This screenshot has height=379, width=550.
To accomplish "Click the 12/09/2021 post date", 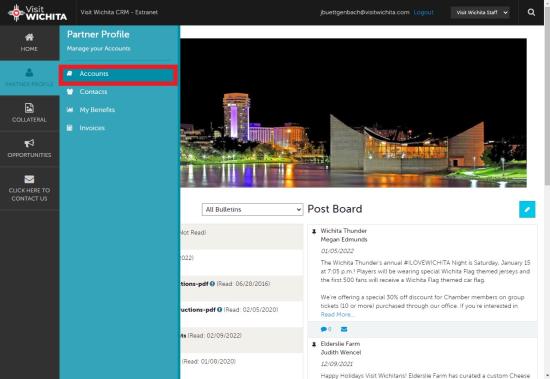I will coord(336,364).
